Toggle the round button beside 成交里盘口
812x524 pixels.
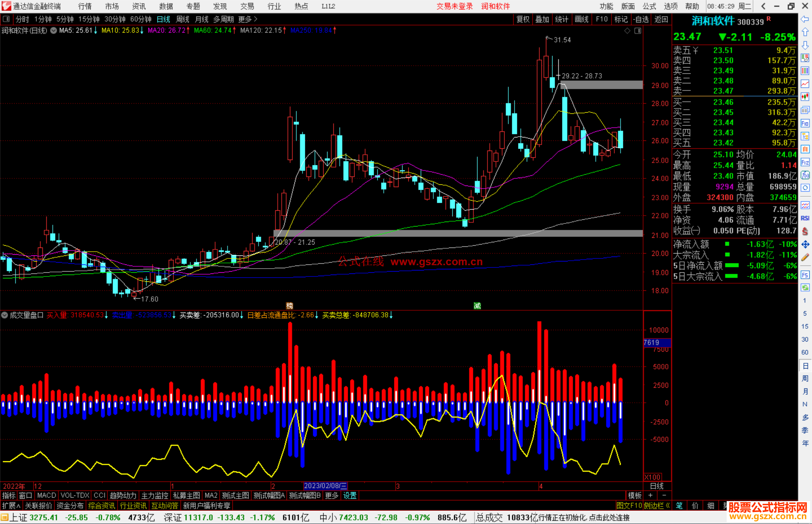click(5, 315)
